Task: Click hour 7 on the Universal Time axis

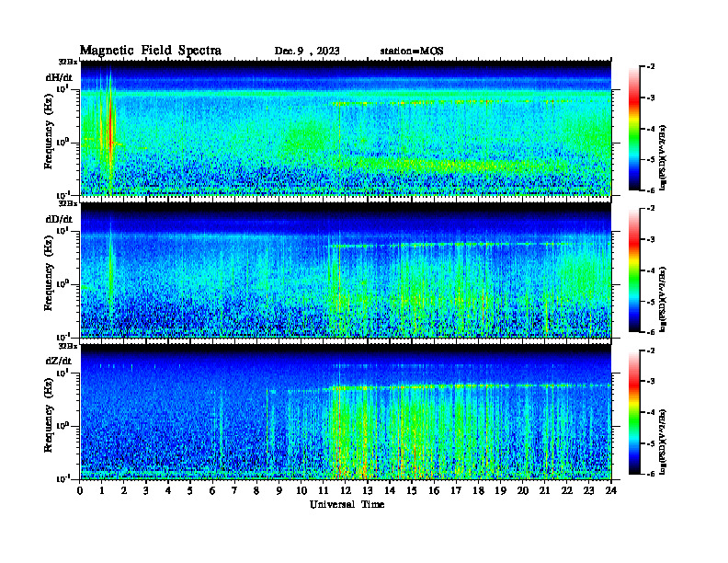Action: (x=235, y=490)
